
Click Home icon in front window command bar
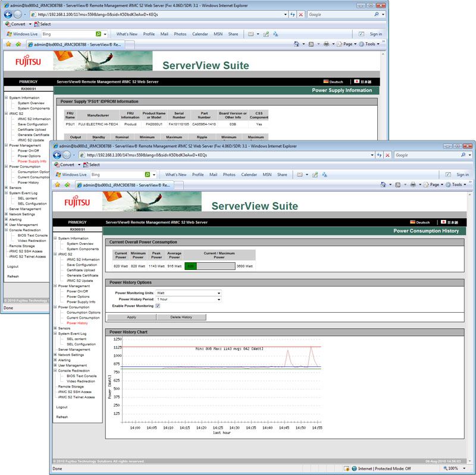click(383, 184)
